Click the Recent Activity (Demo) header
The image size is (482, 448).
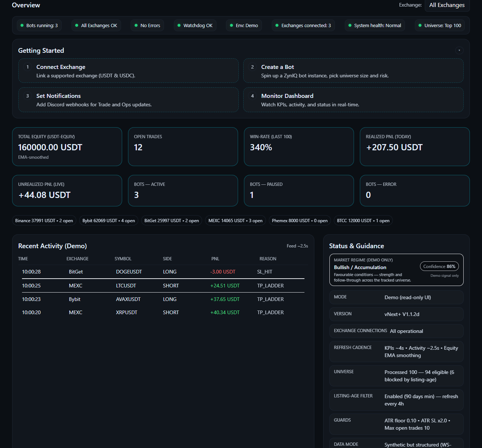point(52,246)
